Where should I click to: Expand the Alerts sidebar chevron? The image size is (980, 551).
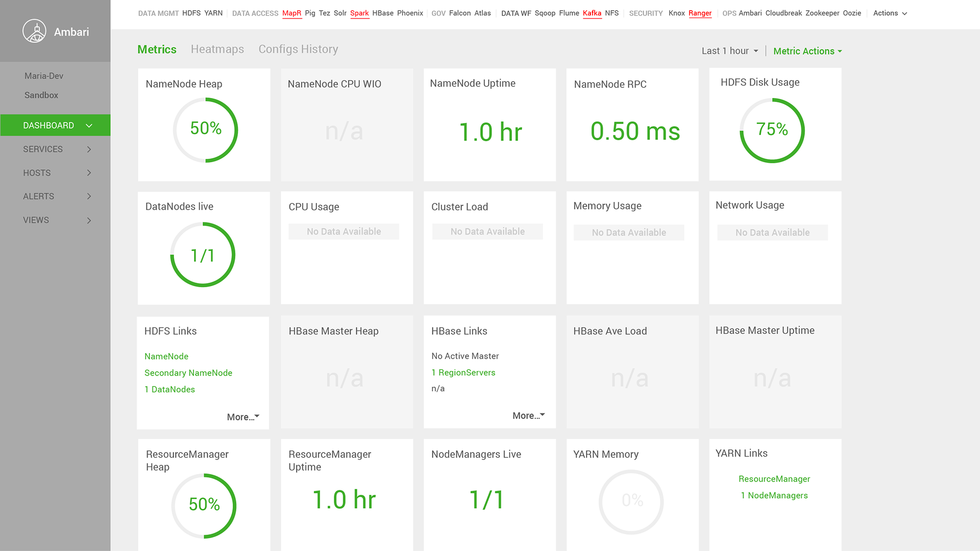89,196
